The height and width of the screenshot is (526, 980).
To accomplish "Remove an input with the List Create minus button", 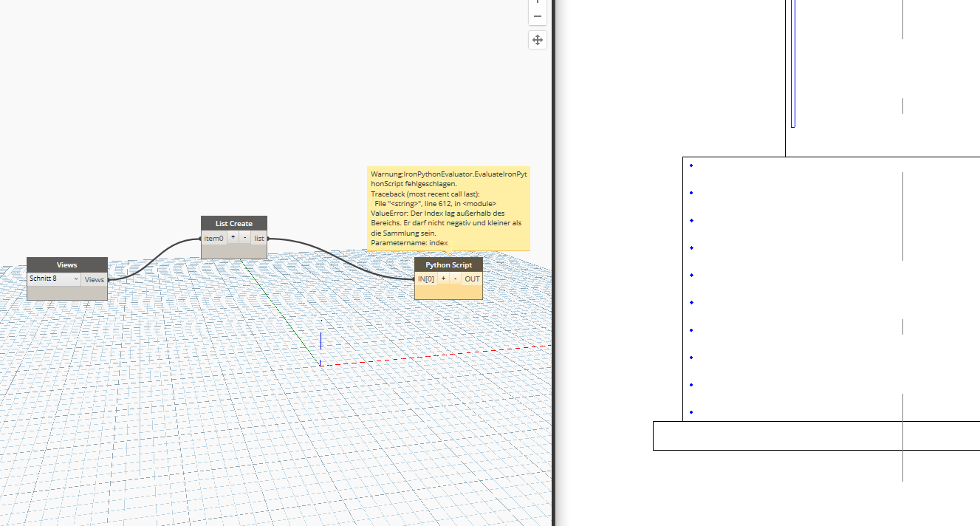I will (244, 237).
